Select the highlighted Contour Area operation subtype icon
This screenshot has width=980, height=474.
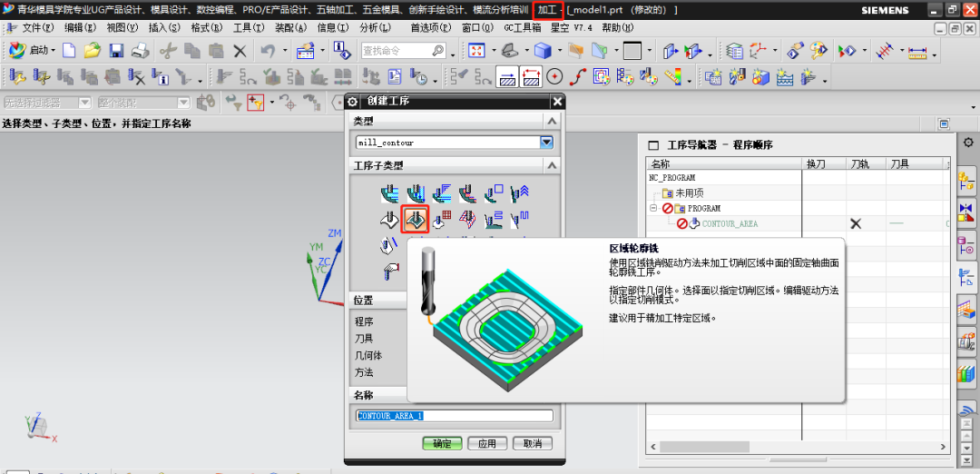[x=415, y=219]
